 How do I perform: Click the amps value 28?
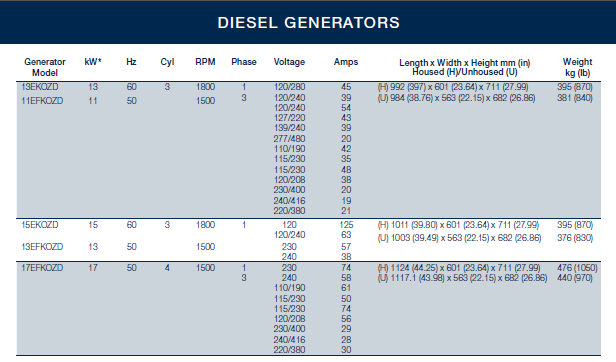click(346, 340)
